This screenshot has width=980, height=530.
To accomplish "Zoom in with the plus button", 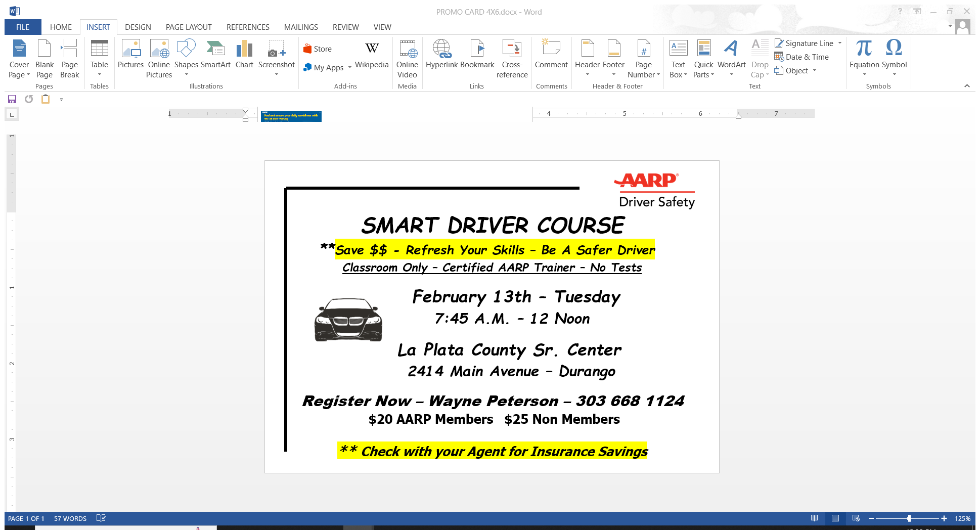I will [x=944, y=518].
